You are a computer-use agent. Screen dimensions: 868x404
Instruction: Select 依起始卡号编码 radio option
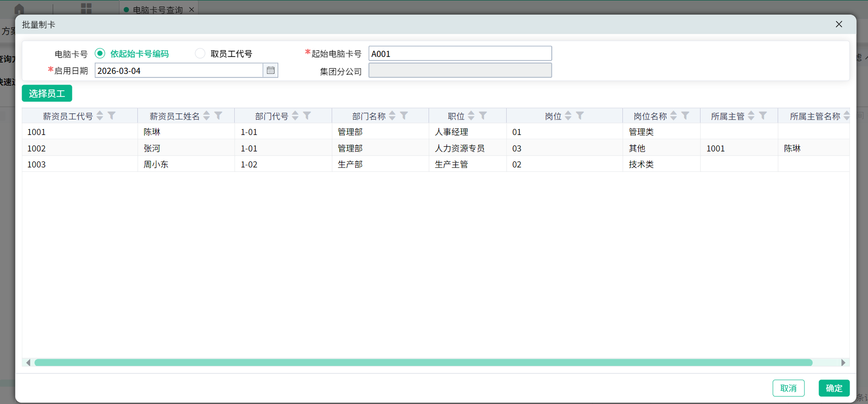(100, 54)
